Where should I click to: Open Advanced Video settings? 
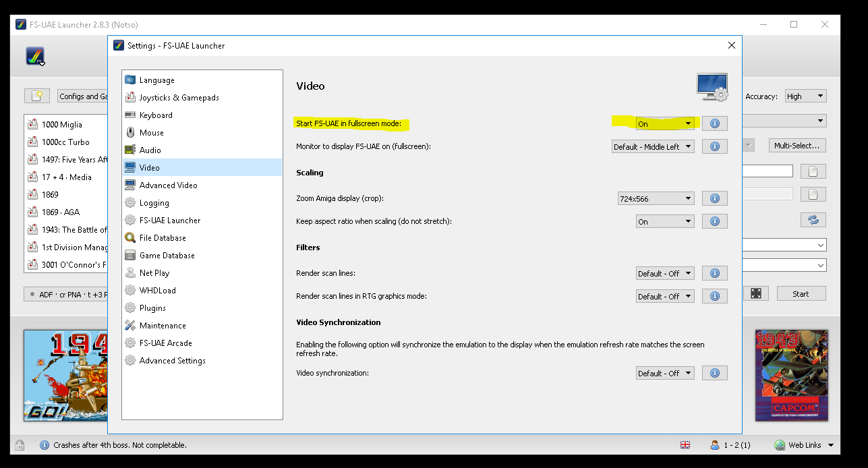[x=202, y=185]
